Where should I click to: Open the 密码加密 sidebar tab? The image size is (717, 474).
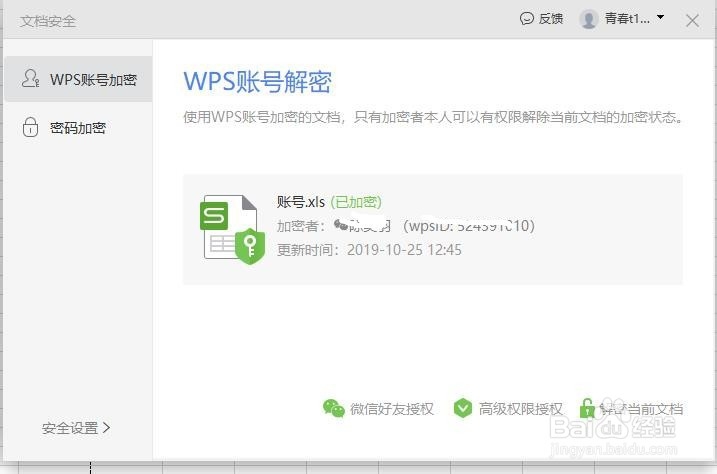click(x=78, y=128)
